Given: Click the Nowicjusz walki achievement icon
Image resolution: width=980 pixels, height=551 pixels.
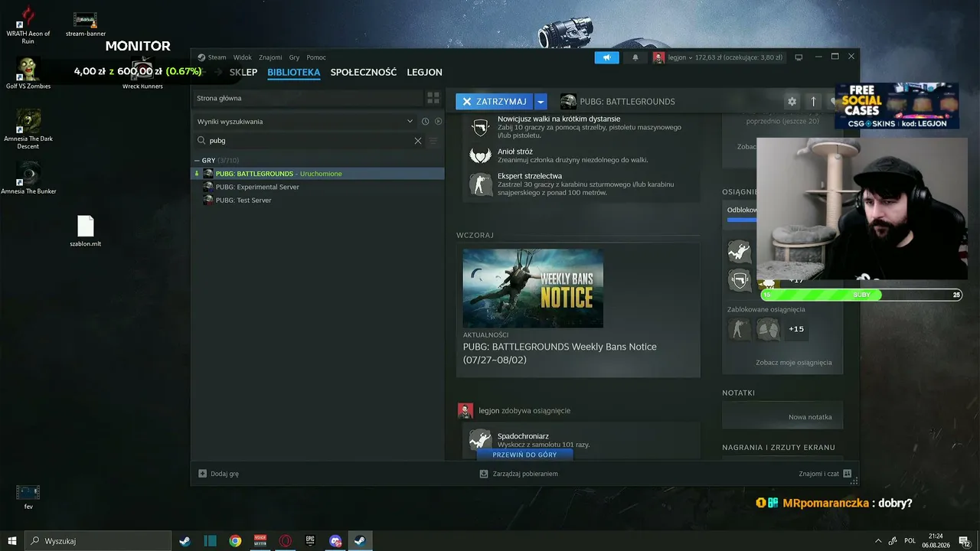Looking at the screenshot, I should 480,127.
